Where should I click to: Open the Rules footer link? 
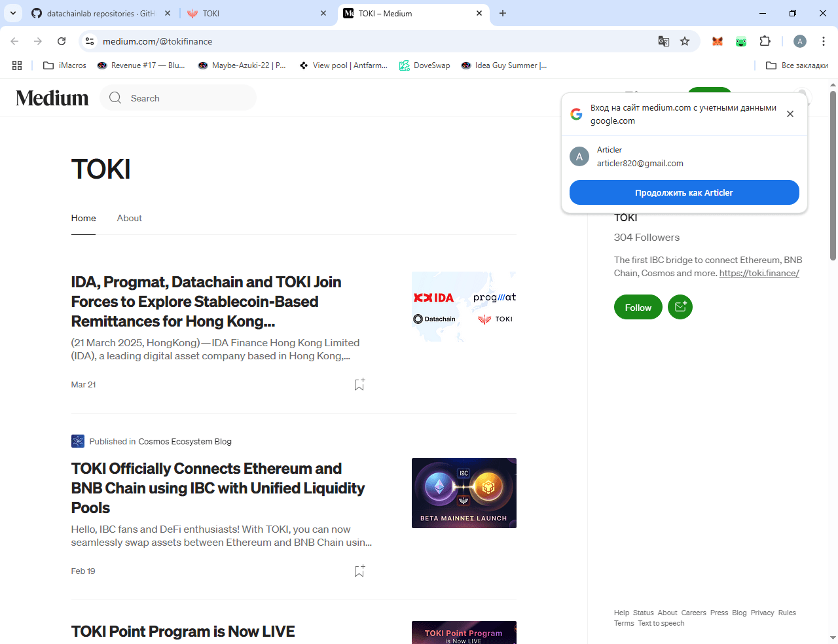787,613
